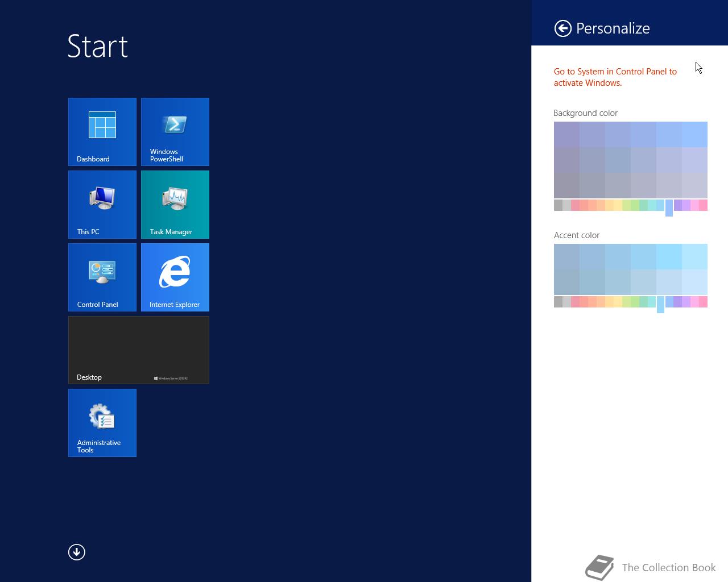728x582 pixels.
Task: Click the 'Go to System in Control Panel' message
Action: 615,77
